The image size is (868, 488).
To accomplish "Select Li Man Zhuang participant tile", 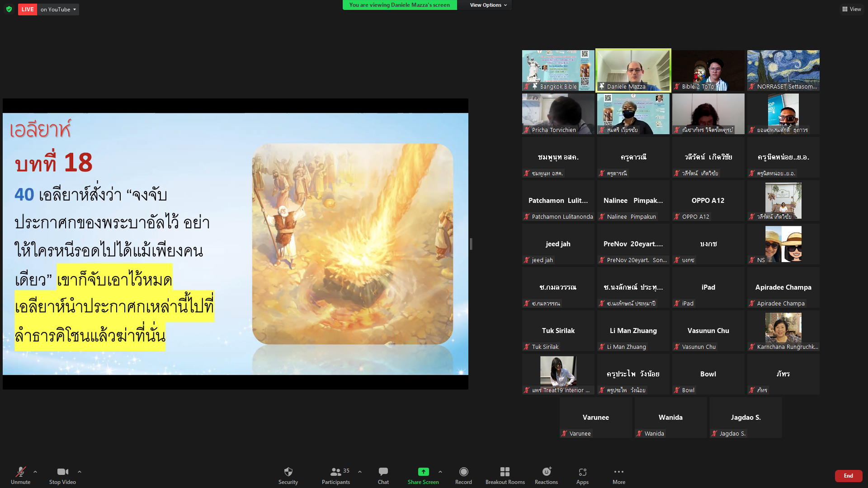I will (x=633, y=330).
